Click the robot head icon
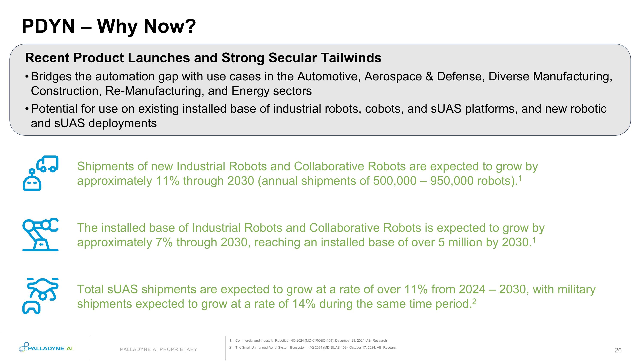The height and width of the screenshot is (362, 644). point(32,181)
